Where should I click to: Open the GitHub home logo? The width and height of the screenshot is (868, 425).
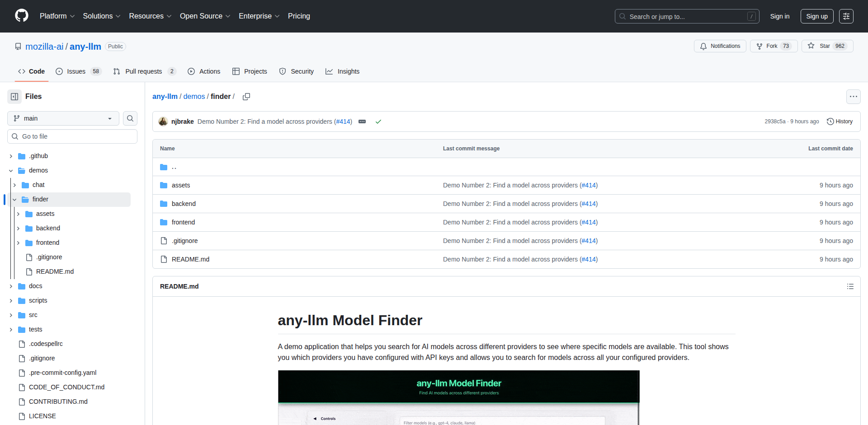coord(22,16)
